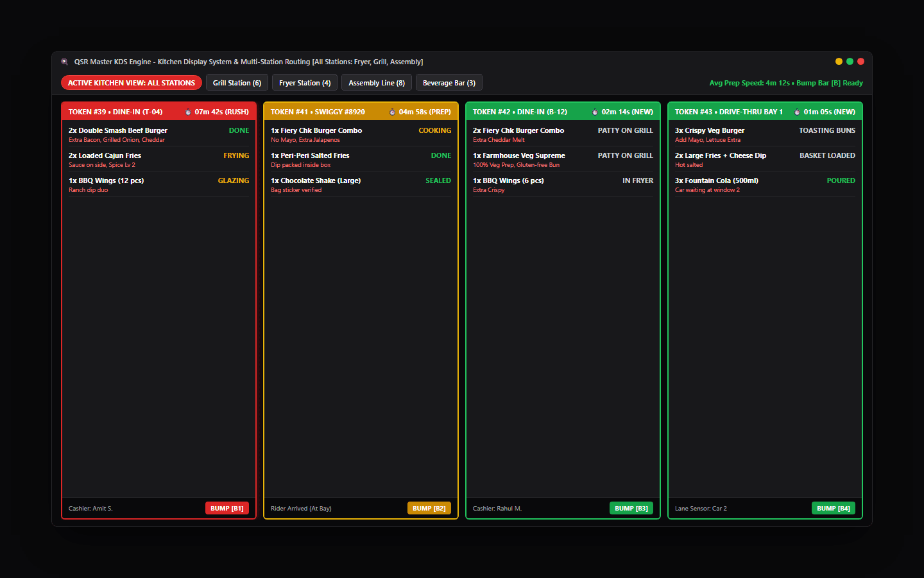Click BUMP [B4] for drive-thru order
The width and height of the screenshot is (924, 578).
point(834,508)
